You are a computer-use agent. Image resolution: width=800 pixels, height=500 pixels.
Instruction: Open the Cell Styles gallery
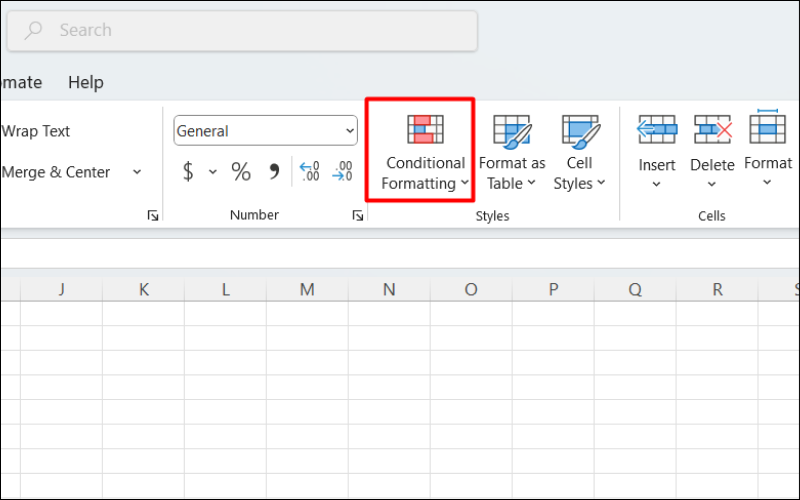click(580, 152)
